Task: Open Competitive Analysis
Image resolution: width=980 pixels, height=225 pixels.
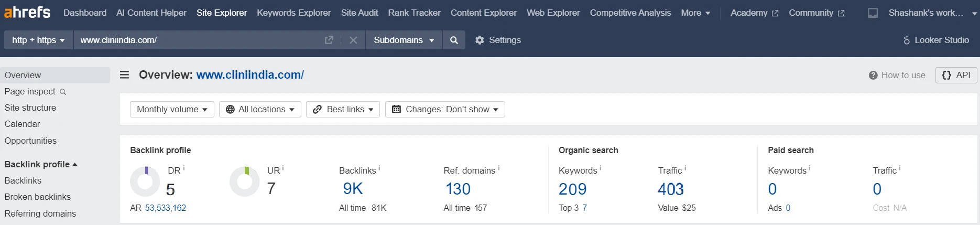Action: point(630,13)
